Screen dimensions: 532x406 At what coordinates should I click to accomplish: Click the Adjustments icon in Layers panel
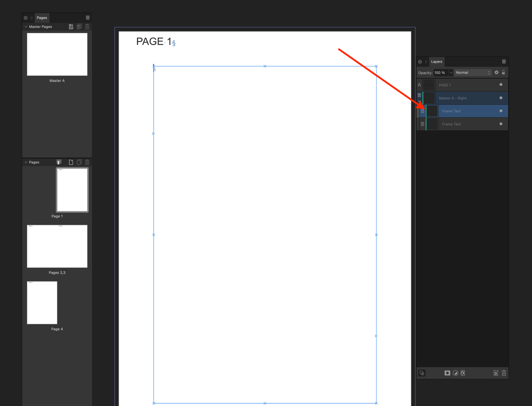(455, 373)
